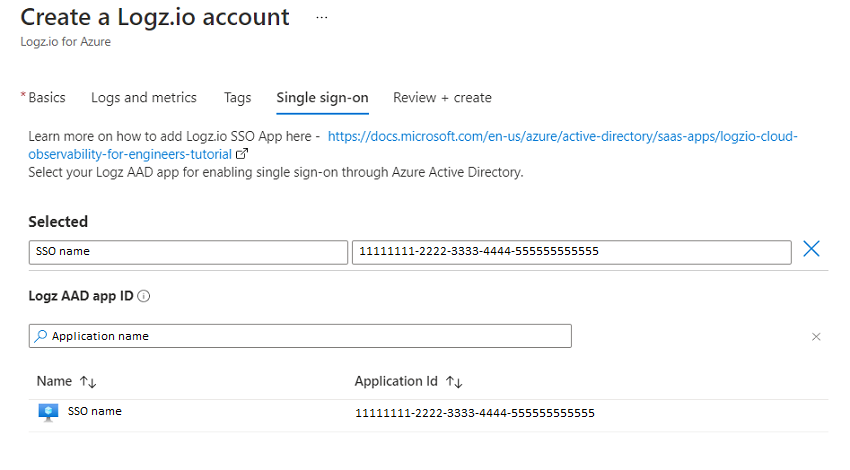Click the selected SSO name field
This screenshot has height=470, width=850.
click(x=188, y=251)
